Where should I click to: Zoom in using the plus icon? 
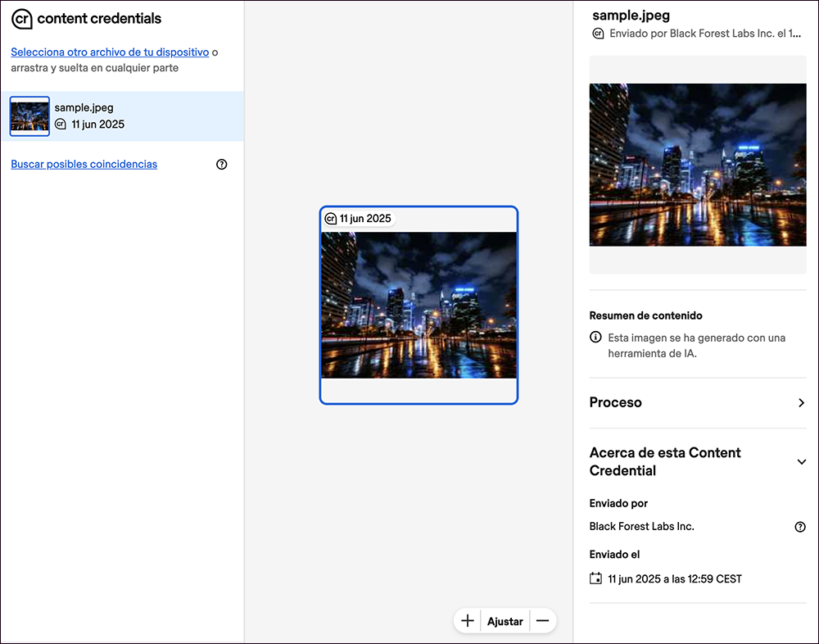467,620
